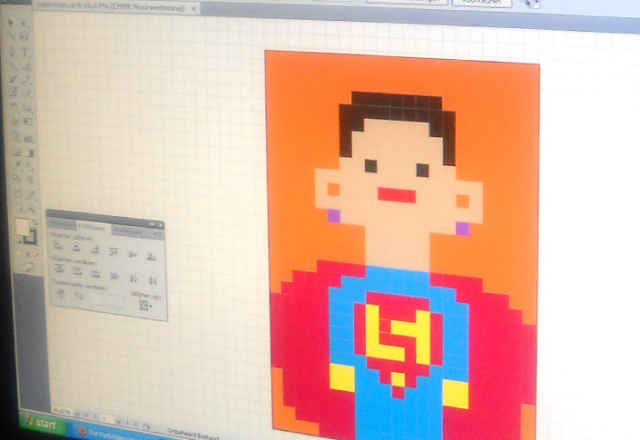Select the Selection arrow tool
The width and height of the screenshot is (640, 440).
tap(11, 22)
